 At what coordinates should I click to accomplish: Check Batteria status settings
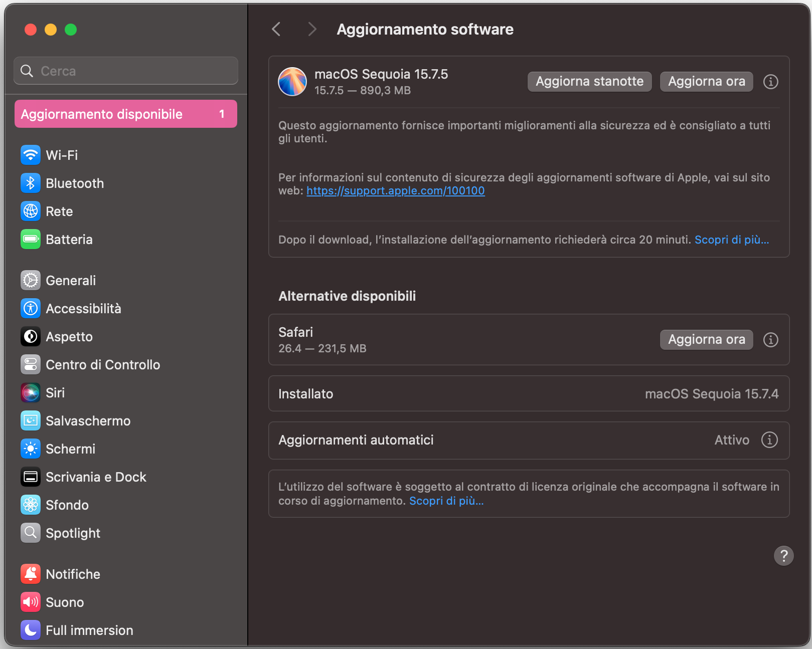(69, 239)
